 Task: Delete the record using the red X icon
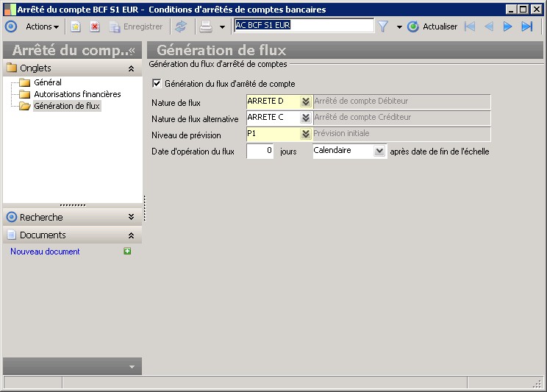[x=95, y=26]
